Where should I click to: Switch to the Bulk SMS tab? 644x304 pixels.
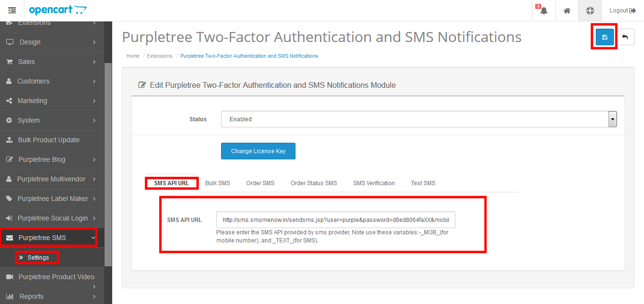click(x=218, y=183)
